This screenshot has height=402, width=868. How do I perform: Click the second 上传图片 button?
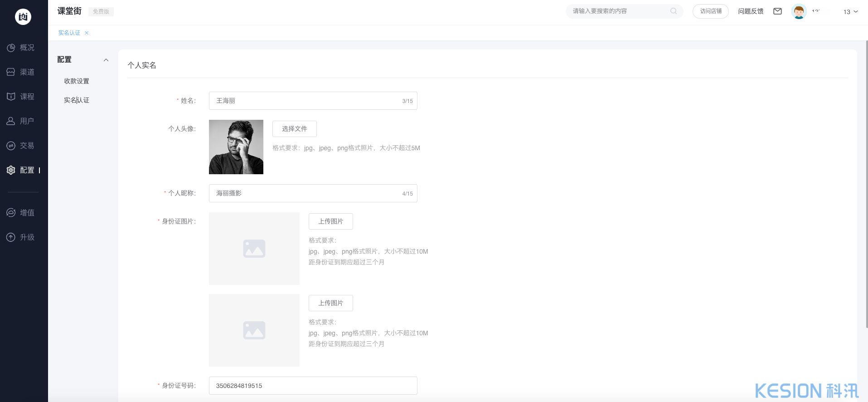(331, 303)
